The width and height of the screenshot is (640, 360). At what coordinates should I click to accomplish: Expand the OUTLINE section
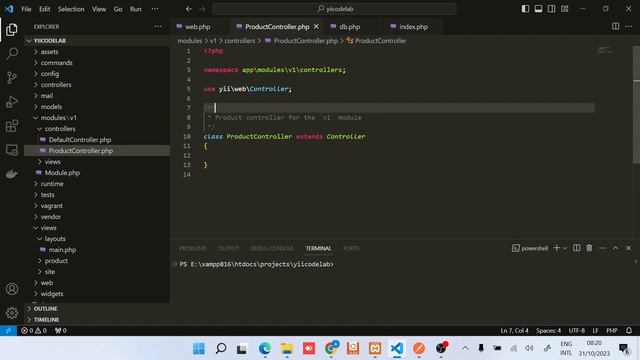pyautogui.click(x=97, y=309)
